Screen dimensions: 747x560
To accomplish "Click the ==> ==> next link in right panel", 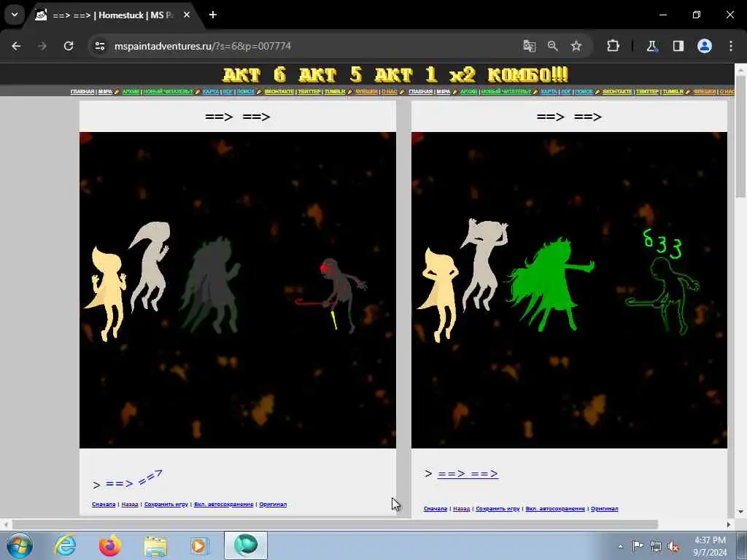I will pyautogui.click(x=468, y=474).
